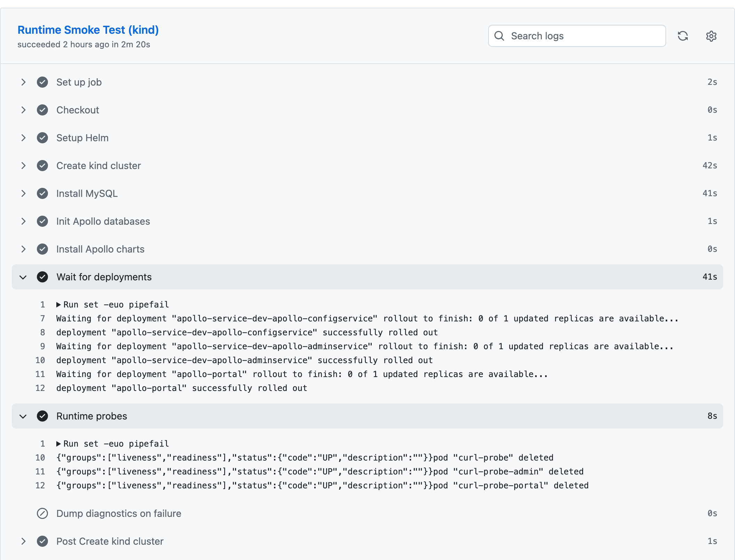735x560 pixels.
Task: Click Set up job success checkmark
Action: coord(42,82)
